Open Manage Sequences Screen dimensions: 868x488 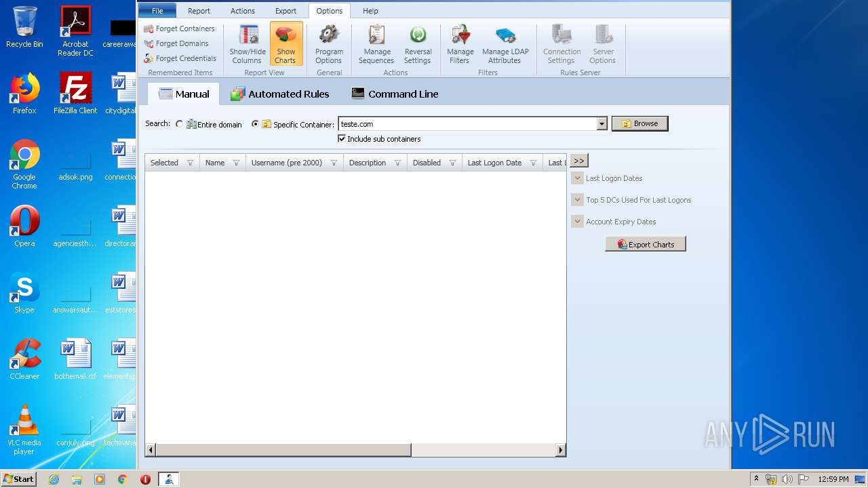coord(376,45)
